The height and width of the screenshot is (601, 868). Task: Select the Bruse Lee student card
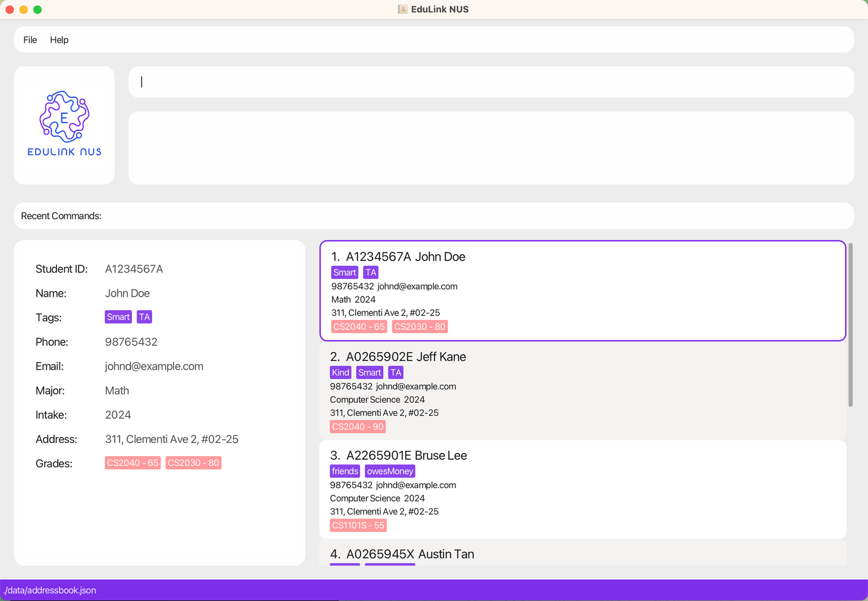click(583, 490)
